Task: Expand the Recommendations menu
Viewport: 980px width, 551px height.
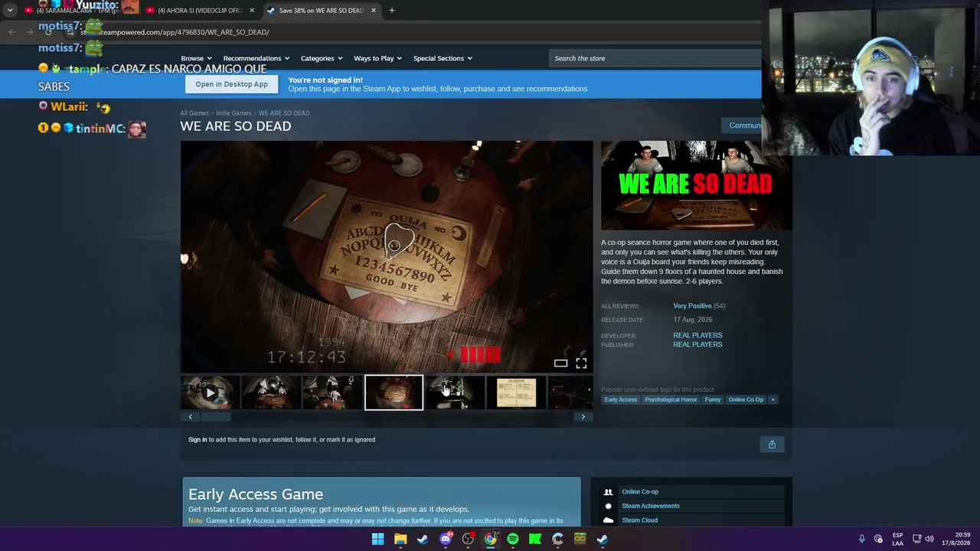Action: 256,58
